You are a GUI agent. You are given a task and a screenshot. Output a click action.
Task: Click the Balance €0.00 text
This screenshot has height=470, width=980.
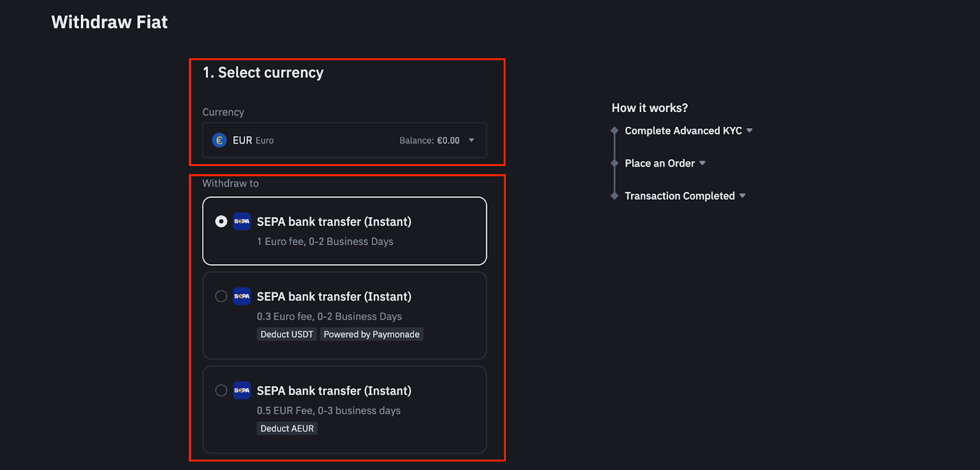pyautogui.click(x=429, y=140)
